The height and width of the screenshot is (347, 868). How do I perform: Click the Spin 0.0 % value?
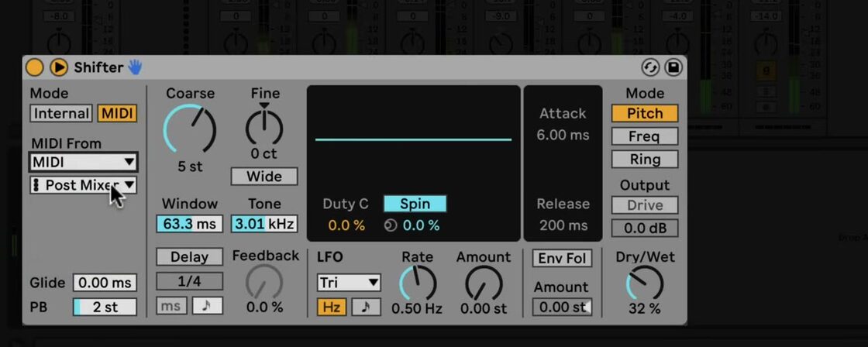coord(421,225)
